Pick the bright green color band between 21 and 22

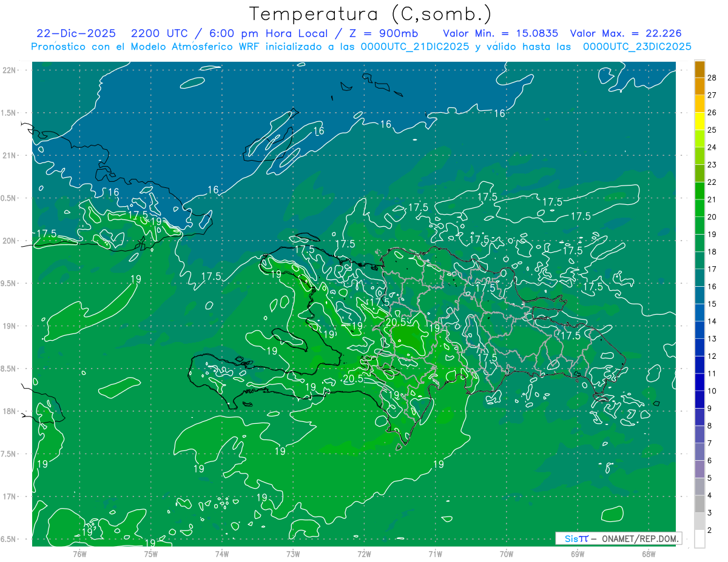(x=699, y=191)
